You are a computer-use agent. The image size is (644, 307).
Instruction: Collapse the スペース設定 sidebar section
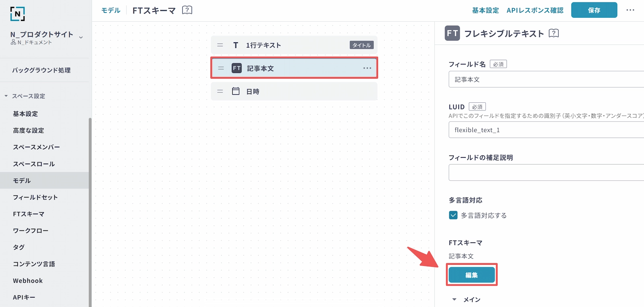pos(6,96)
